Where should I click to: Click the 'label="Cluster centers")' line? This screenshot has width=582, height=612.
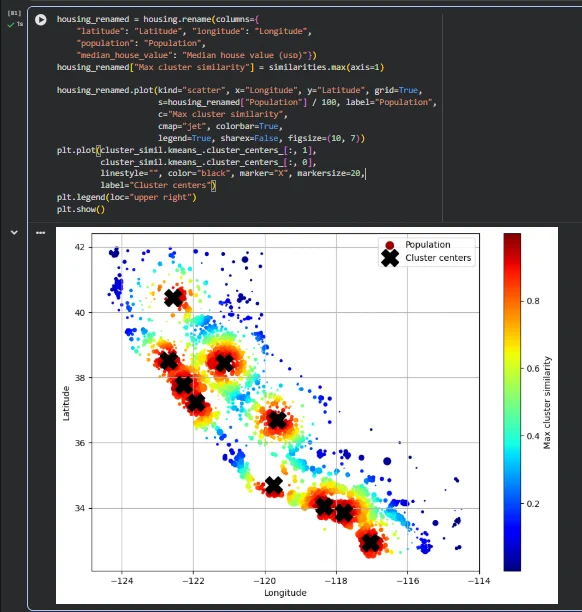158,185
